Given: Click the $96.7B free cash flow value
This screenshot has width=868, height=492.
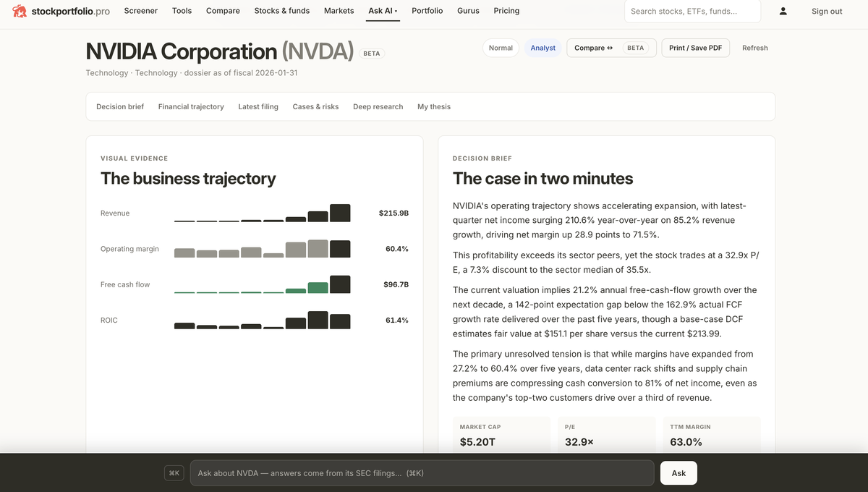Looking at the screenshot, I should click(x=396, y=284).
